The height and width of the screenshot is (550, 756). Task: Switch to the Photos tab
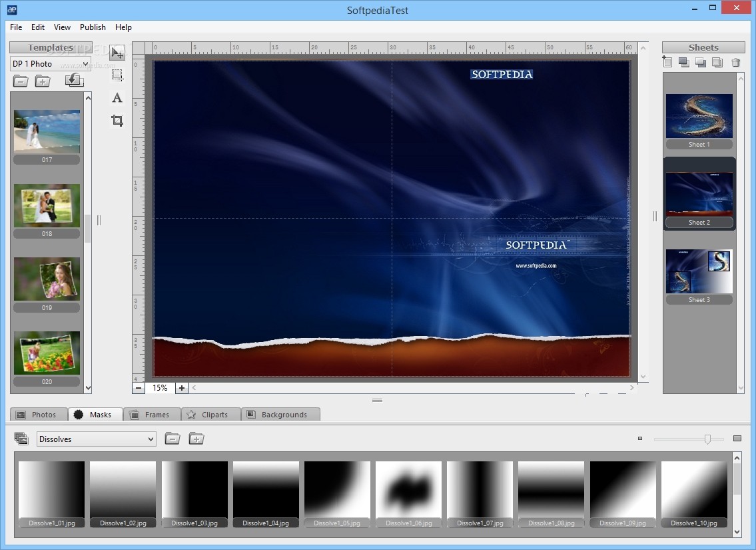coord(39,415)
